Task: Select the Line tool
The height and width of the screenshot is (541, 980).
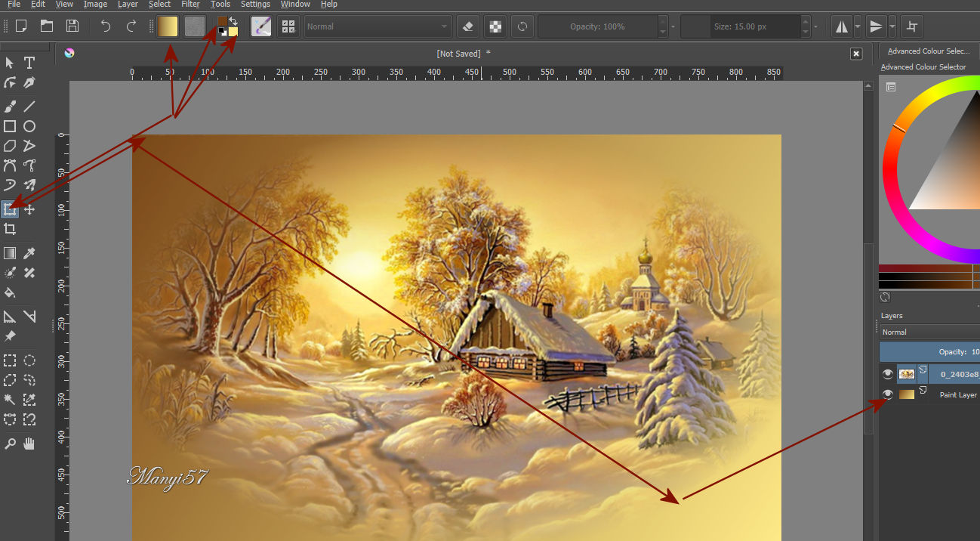Action: [29, 107]
